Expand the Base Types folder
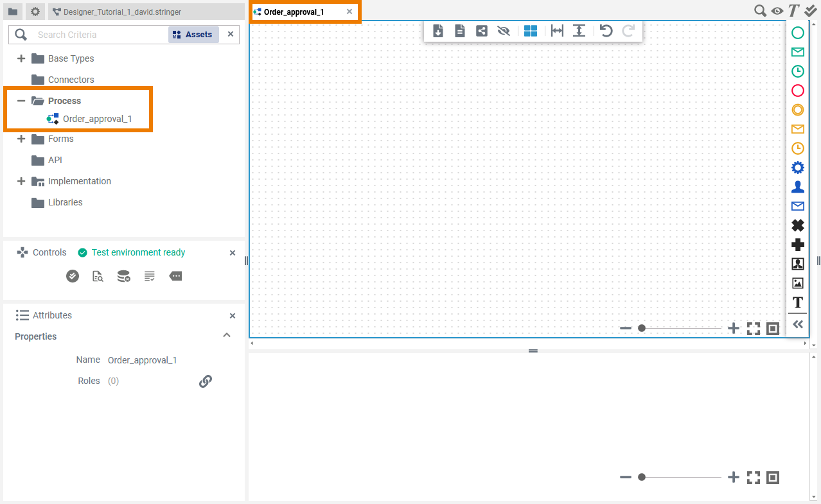 point(21,58)
